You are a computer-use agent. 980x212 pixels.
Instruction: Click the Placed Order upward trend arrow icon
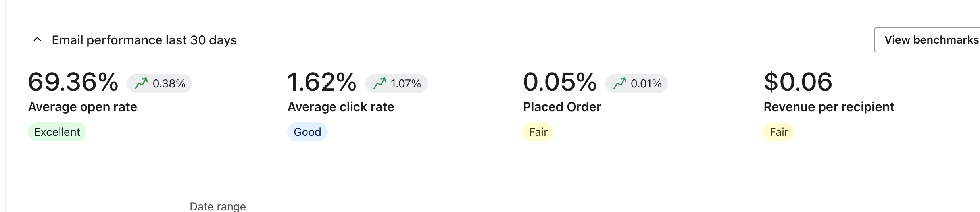coord(620,83)
